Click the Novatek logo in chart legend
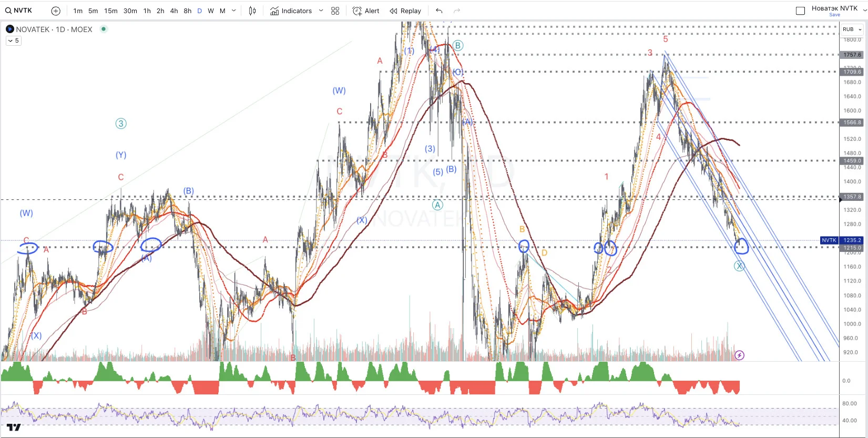Image resolution: width=868 pixels, height=438 pixels. 10,29
